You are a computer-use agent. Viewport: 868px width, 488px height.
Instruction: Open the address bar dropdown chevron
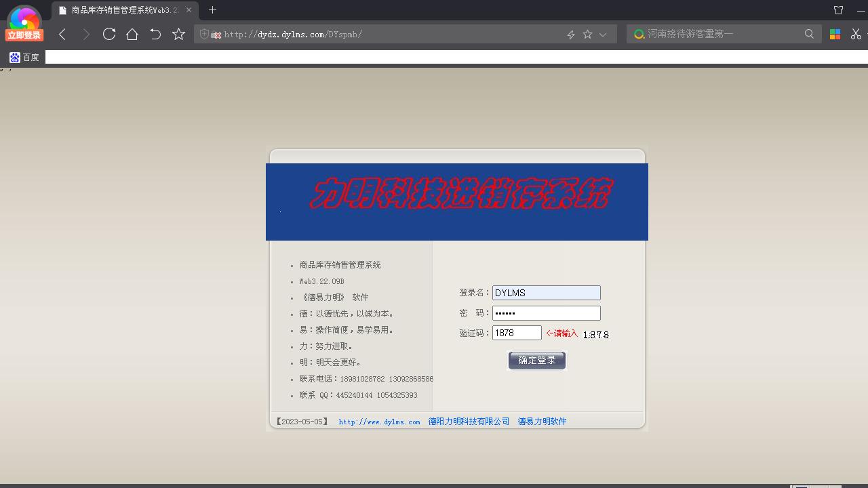(x=602, y=33)
